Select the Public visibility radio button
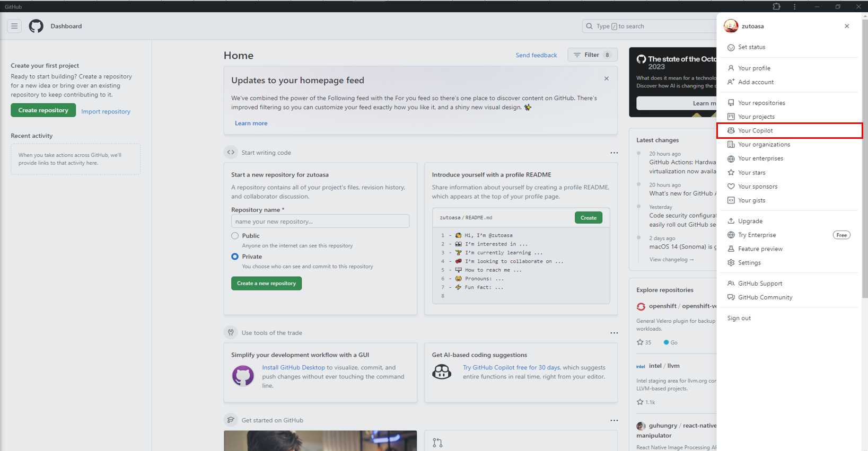Viewport: 868px width, 451px height. click(235, 236)
